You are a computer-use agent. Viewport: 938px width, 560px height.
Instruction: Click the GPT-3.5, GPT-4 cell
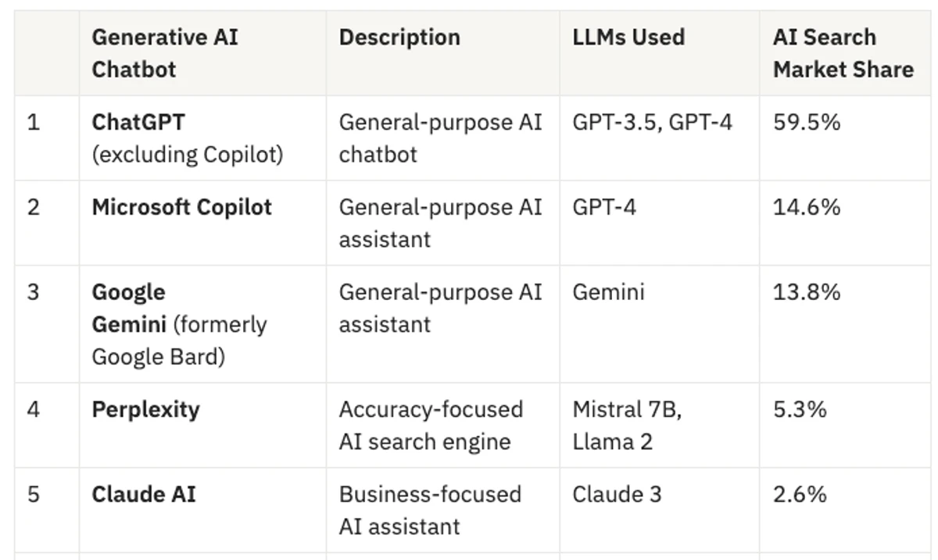click(x=652, y=123)
